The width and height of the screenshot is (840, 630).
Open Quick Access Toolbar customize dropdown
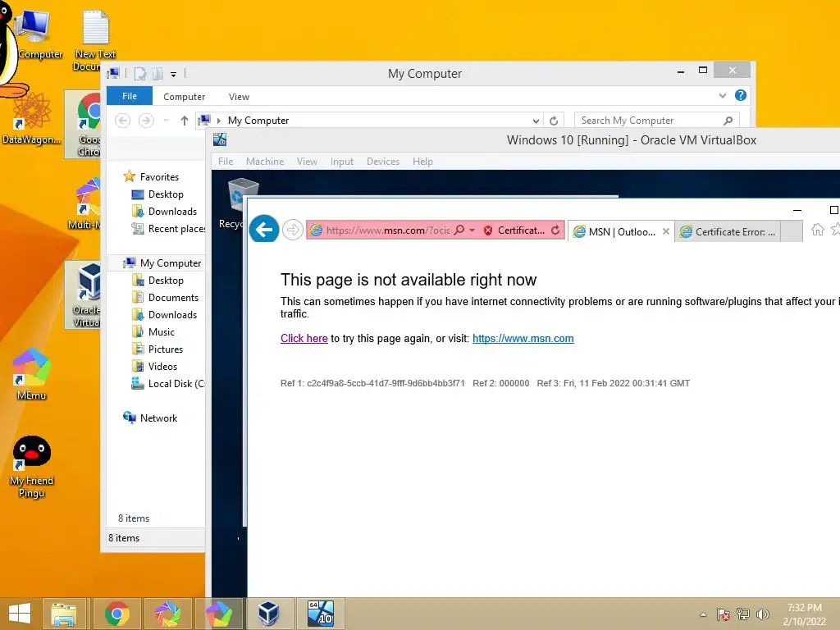(173, 75)
